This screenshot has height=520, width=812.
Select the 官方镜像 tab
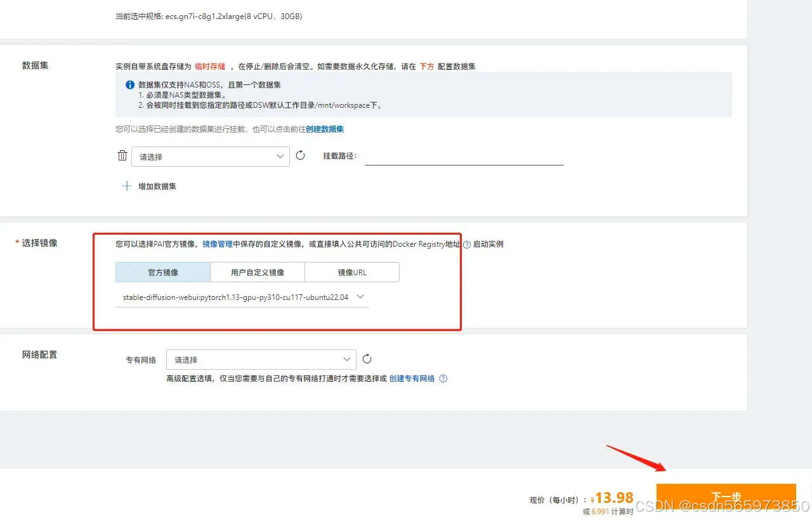coord(162,271)
